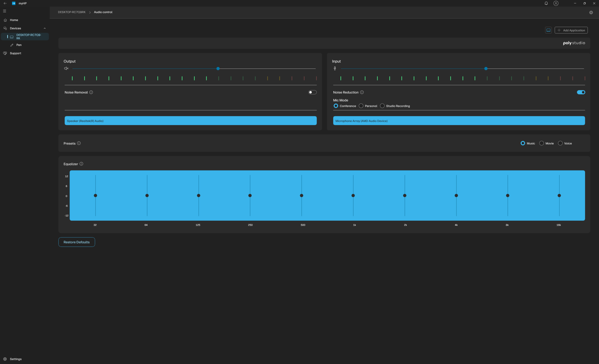Open the user account profile icon

[556, 3]
